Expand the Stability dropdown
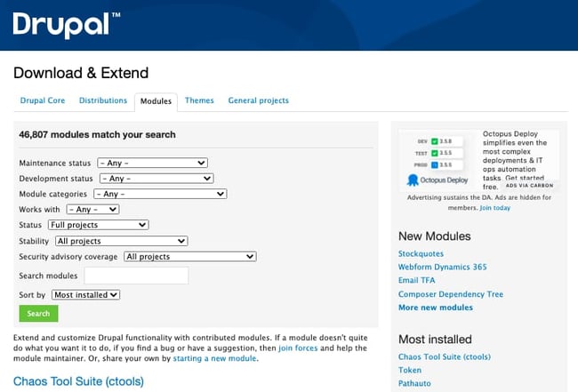578x392 pixels. [122, 241]
